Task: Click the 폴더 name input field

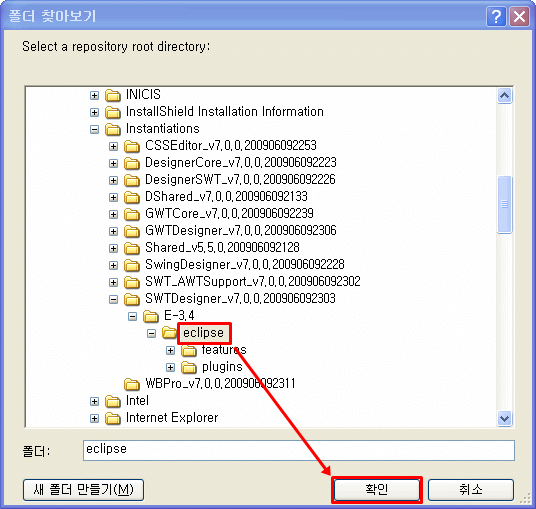Action: [299, 450]
